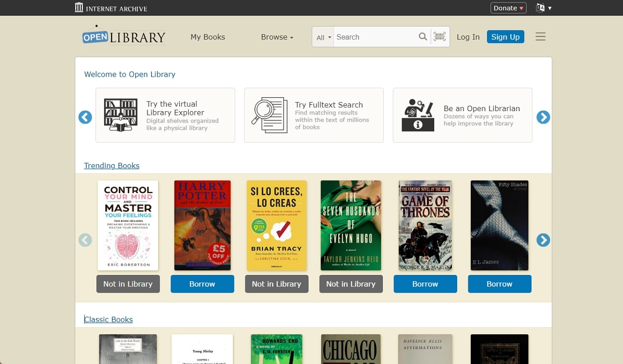Open My Books
623x364 pixels.
(208, 37)
